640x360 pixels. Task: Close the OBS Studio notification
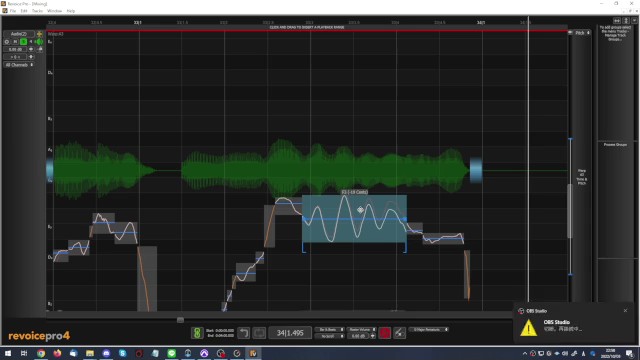[625, 311]
